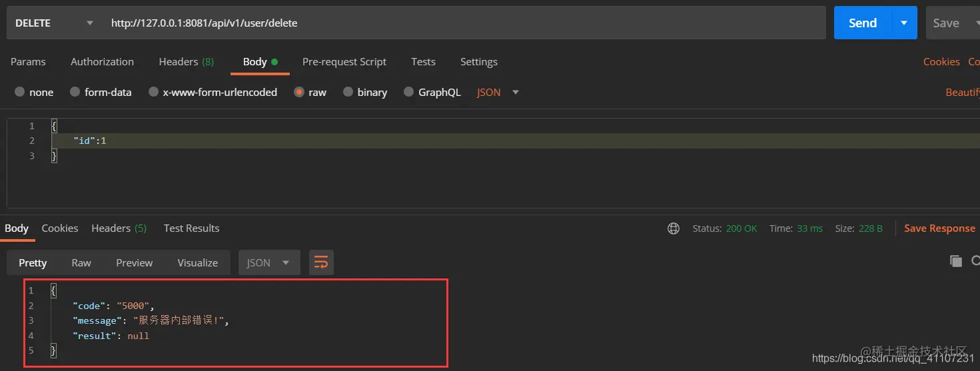Open the request Headers (8) tab
The width and height of the screenshot is (980, 371).
tap(186, 61)
